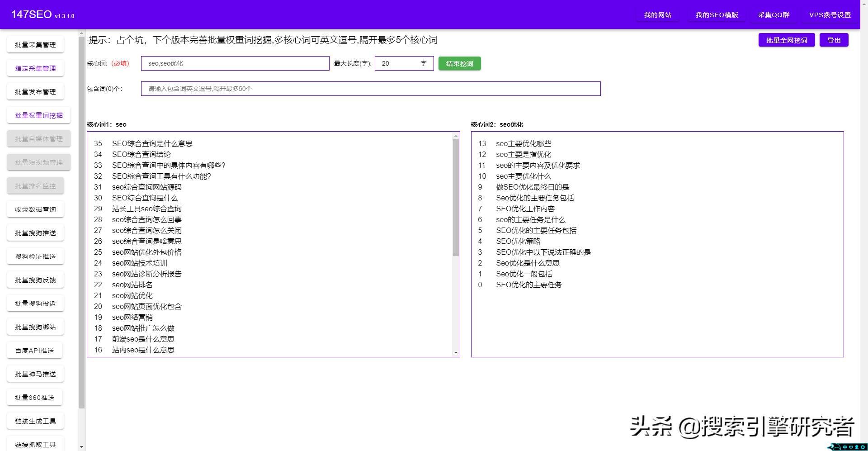Open 百度API推送 tool
This screenshot has width=868, height=451.
[34, 350]
